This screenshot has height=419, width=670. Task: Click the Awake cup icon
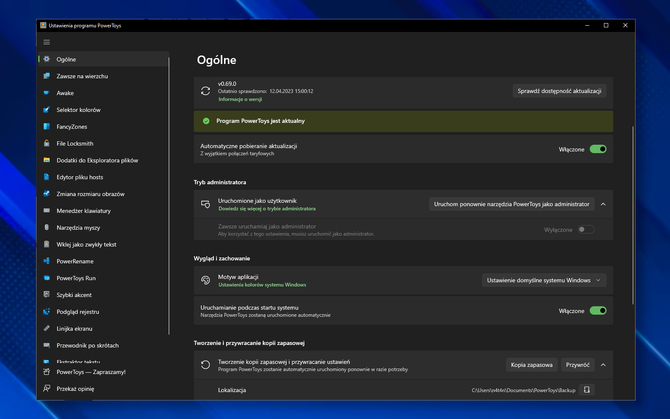(47, 93)
